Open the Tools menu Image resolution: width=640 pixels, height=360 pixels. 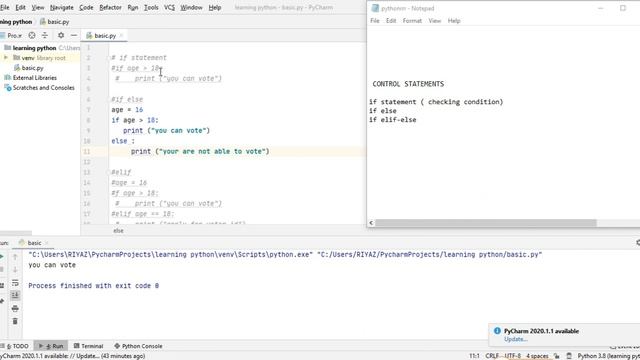click(x=151, y=7)
